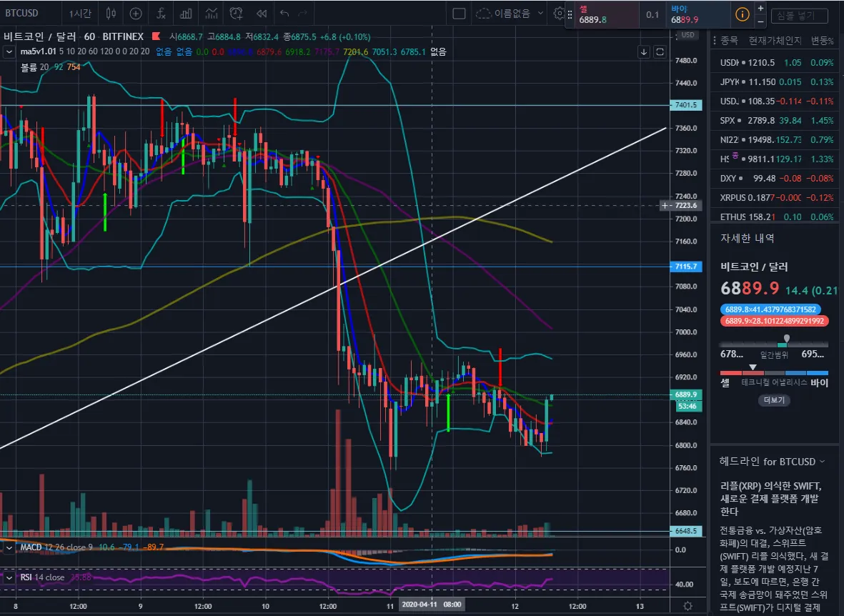Create an alert with the alarm clock icon
844x616 pixels.
point(236,14)
